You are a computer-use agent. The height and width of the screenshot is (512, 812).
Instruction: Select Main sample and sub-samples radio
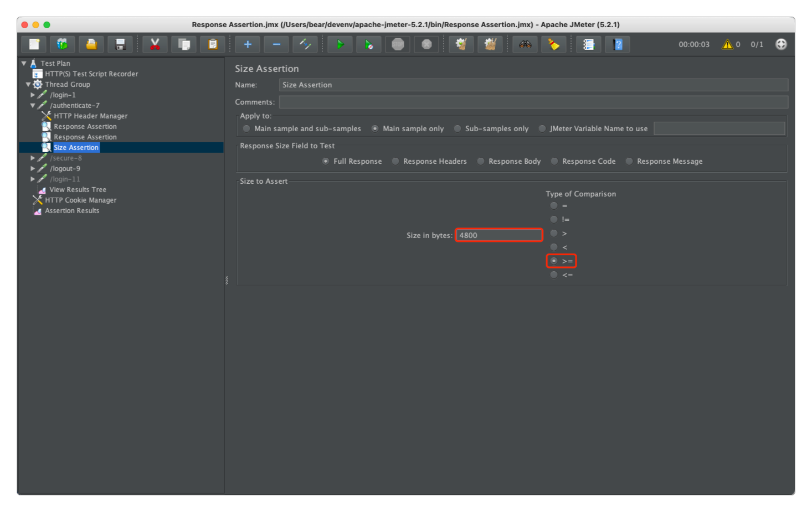[x=246, y=128]
